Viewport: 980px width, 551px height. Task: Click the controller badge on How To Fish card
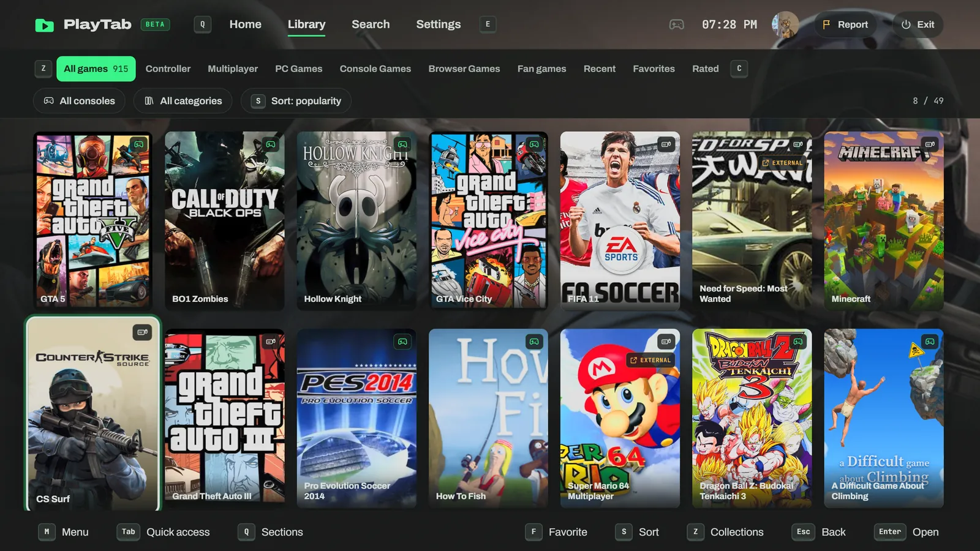pos(534,342)
